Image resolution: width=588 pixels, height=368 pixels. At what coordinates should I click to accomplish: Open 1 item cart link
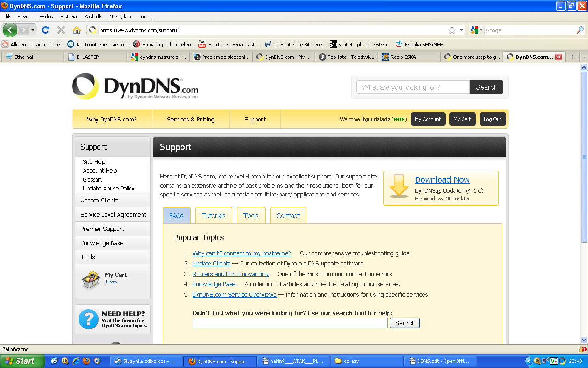[x=111, y=282]
